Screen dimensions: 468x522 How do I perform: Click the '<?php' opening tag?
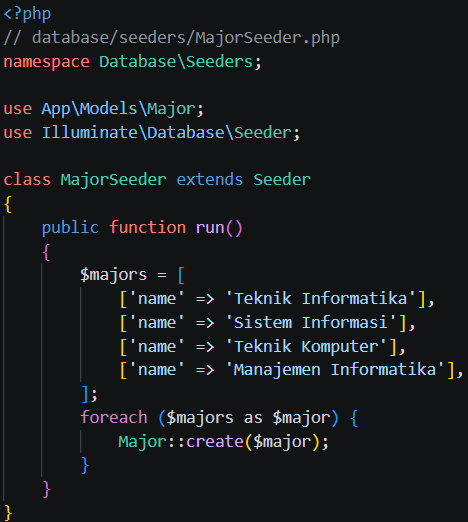click(x=27, y=14)
